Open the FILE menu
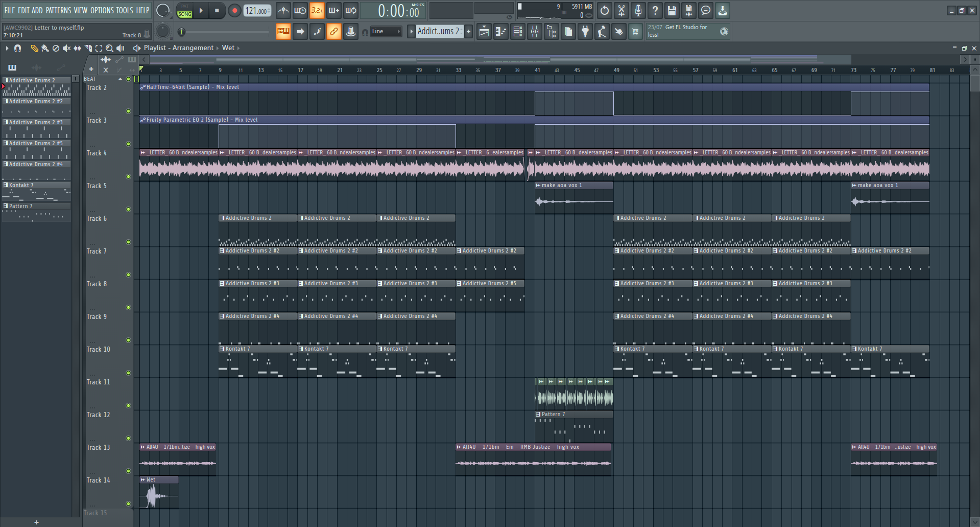980x527 pixels. click(10, 10)
